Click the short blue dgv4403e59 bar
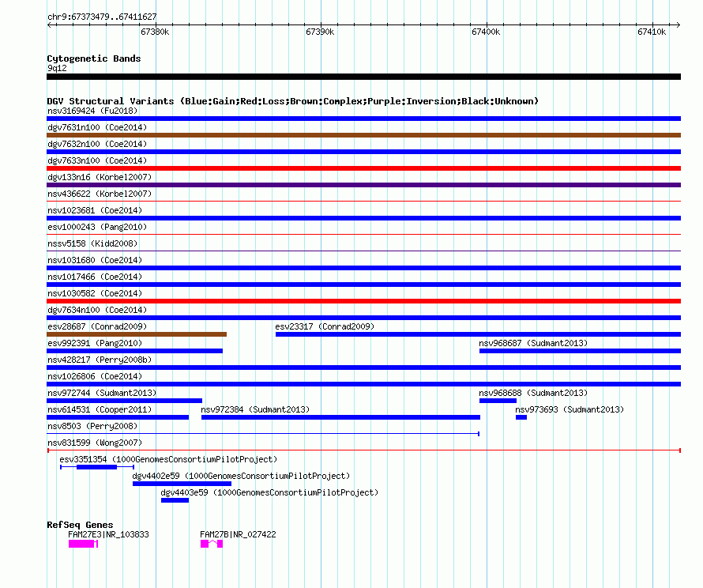 tap(175, 500)
